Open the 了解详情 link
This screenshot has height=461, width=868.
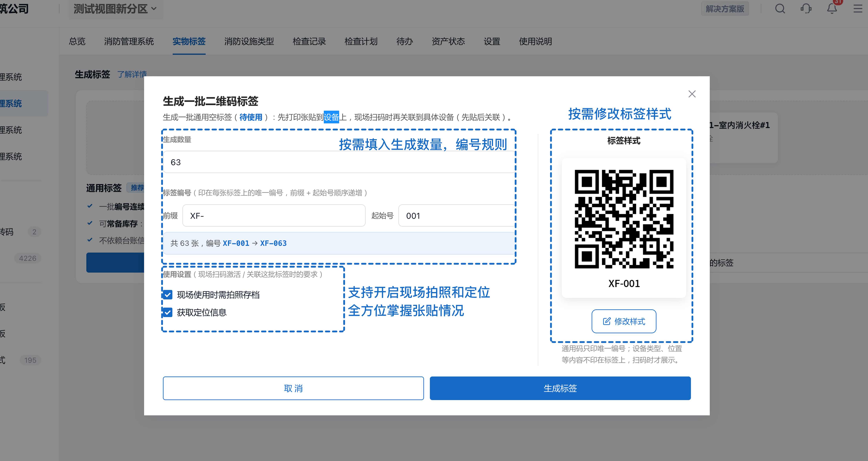click(x=132, y=74)
